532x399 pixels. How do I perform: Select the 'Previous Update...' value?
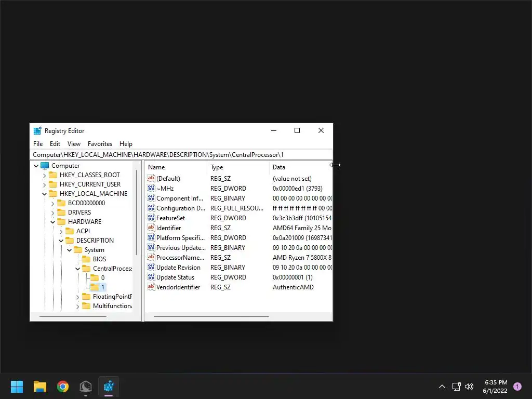coord(181,248)
